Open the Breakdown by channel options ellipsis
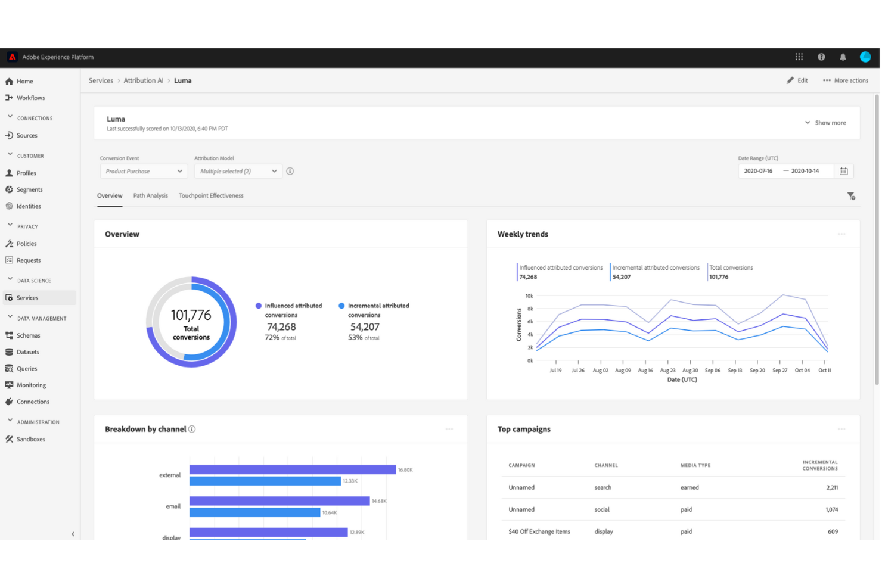The width and height of the screenshot is (882, 588). [x=449, y=429]
